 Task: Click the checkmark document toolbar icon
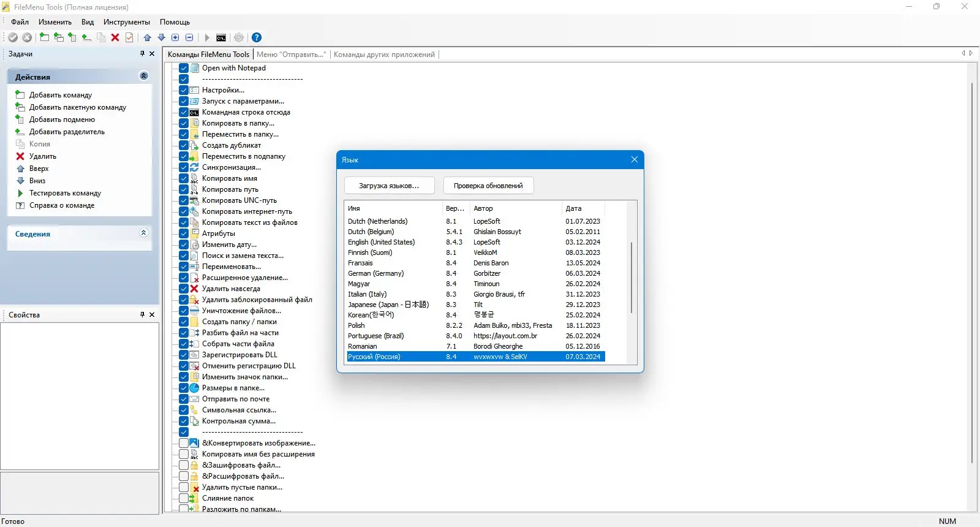point(129,37)
